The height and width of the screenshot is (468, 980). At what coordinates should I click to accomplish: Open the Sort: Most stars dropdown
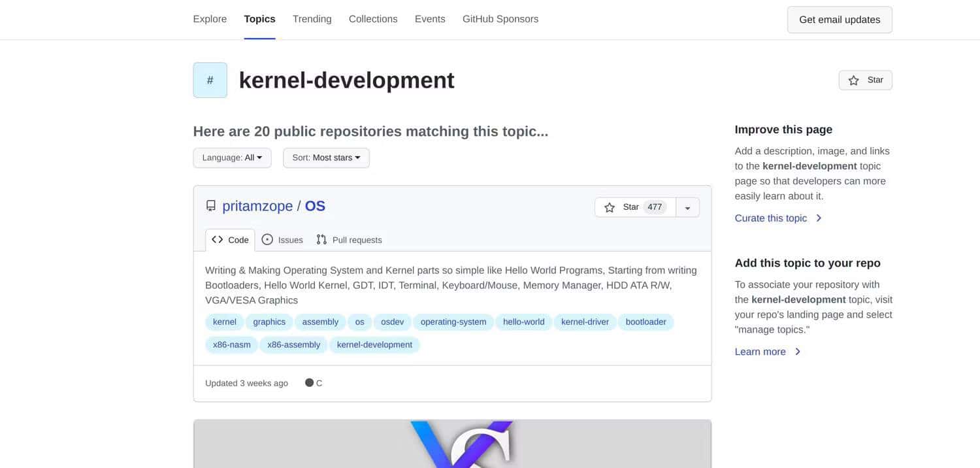tap(326, 158)
